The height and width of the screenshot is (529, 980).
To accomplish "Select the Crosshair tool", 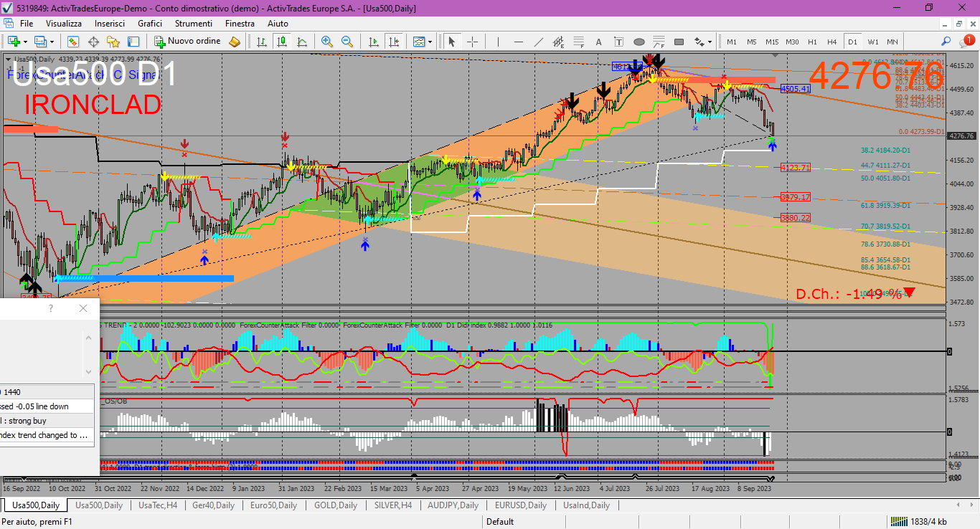I will pyautogui.click(x=472, y=42).
